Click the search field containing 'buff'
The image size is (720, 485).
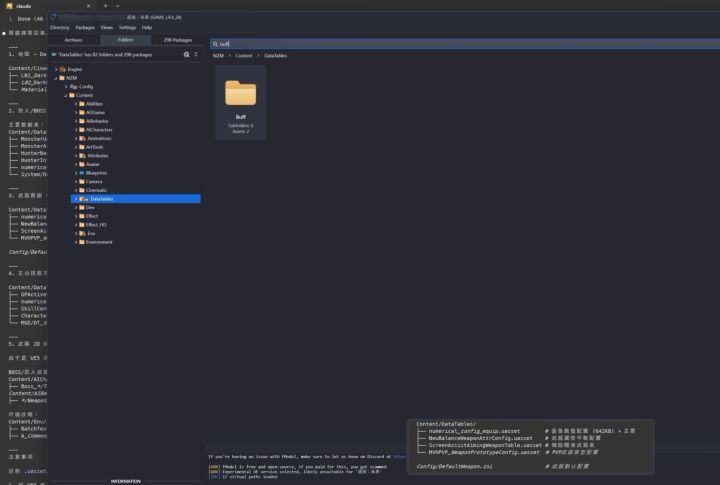tap(465, 44)
